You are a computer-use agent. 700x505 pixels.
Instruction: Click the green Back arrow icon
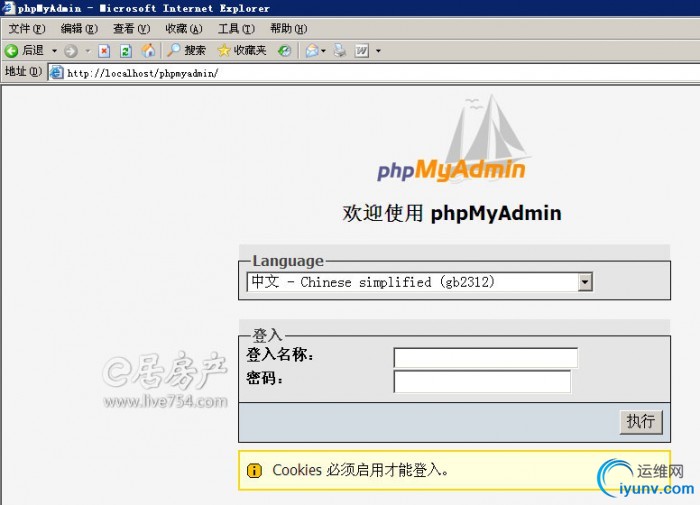click(12, 51)
